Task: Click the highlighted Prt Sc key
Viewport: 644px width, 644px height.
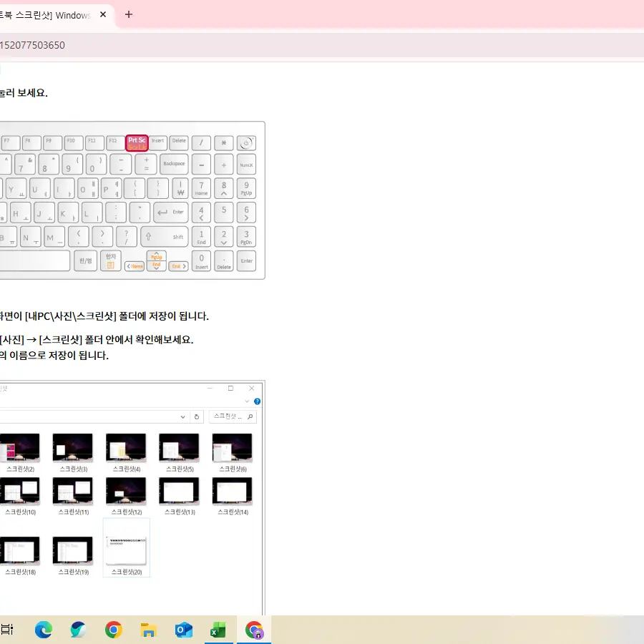Action: pos(137,143)
